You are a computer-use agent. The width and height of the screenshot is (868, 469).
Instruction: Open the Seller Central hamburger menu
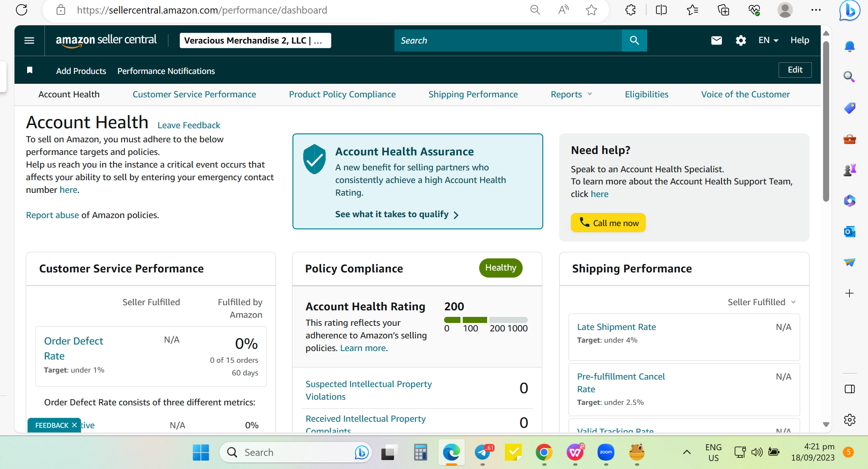[x=29, y=40]
